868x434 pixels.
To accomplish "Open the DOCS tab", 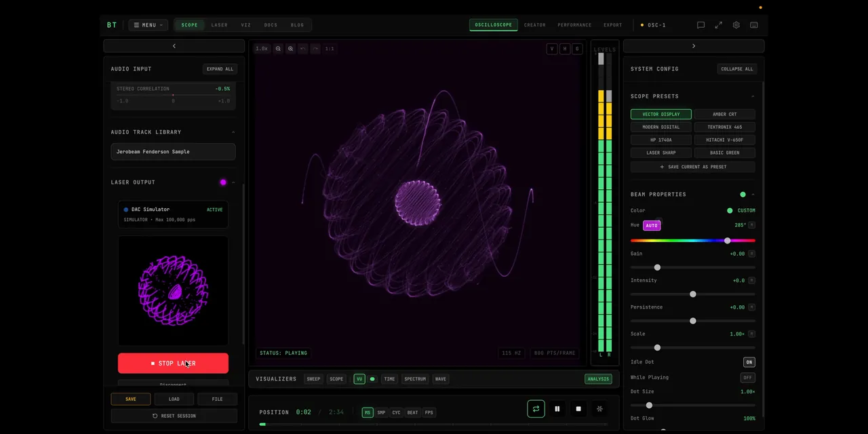I will [x=271, y=25].
